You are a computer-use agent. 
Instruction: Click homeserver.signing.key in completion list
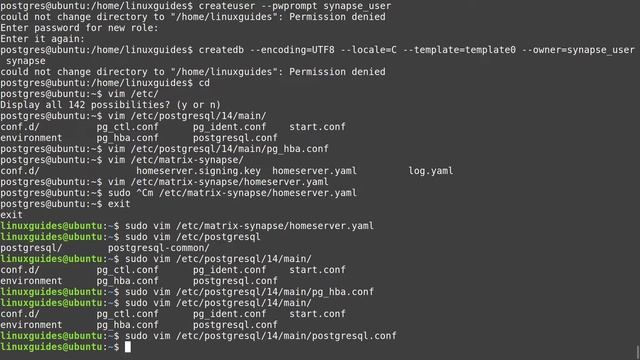click(x=198, y=171)
